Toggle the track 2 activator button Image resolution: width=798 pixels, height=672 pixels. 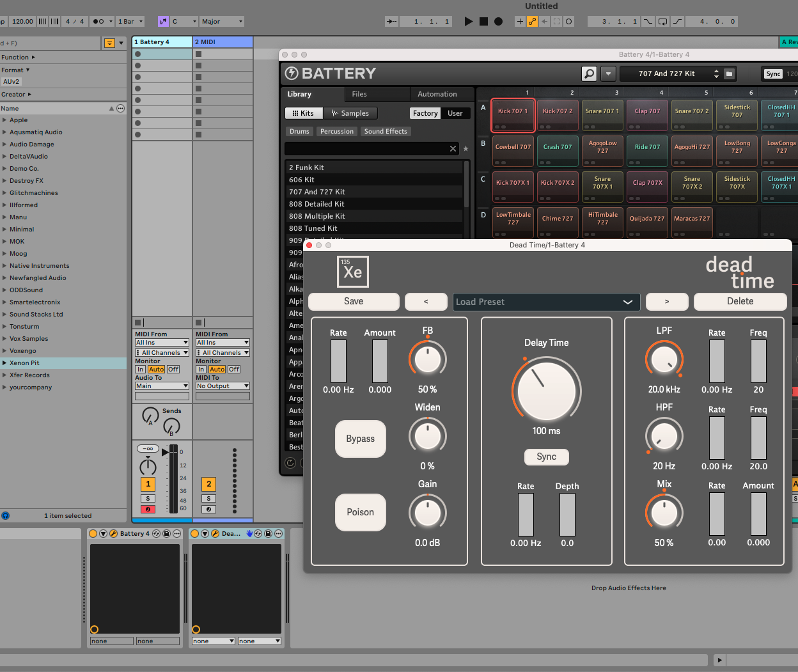[209, 484]
